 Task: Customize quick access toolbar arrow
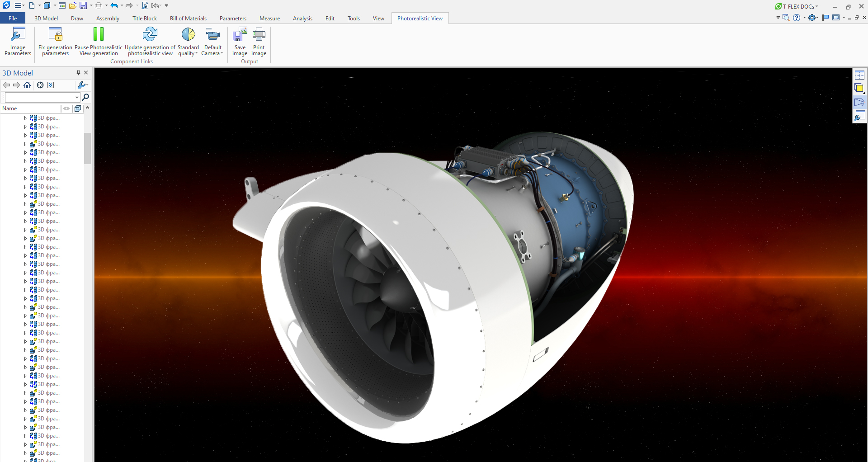tap(166, 5)
